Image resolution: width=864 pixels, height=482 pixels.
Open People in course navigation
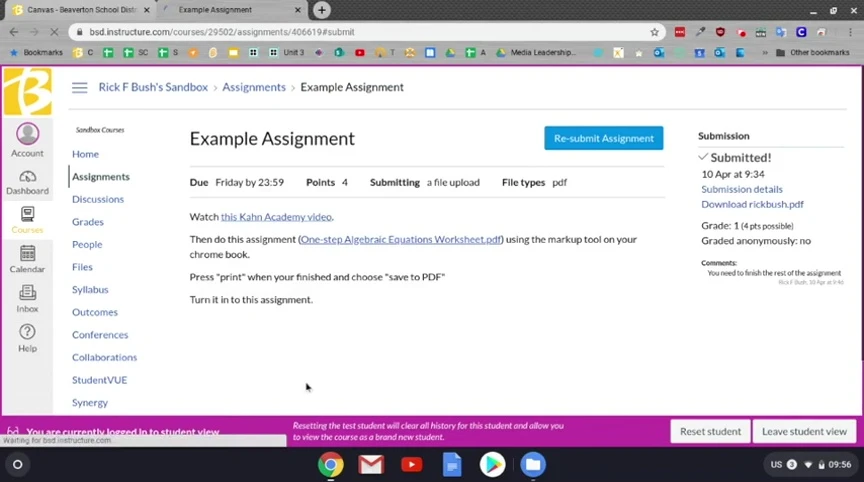click(87, 244)
